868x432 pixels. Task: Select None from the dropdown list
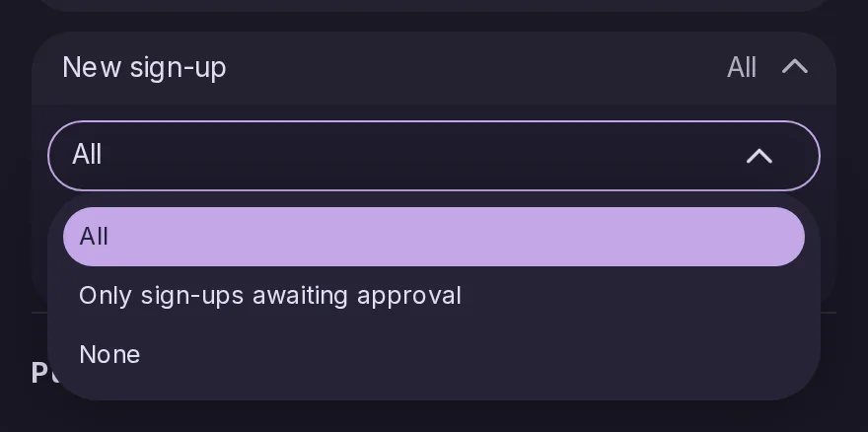pyautogui.click(x=433, y=354)
